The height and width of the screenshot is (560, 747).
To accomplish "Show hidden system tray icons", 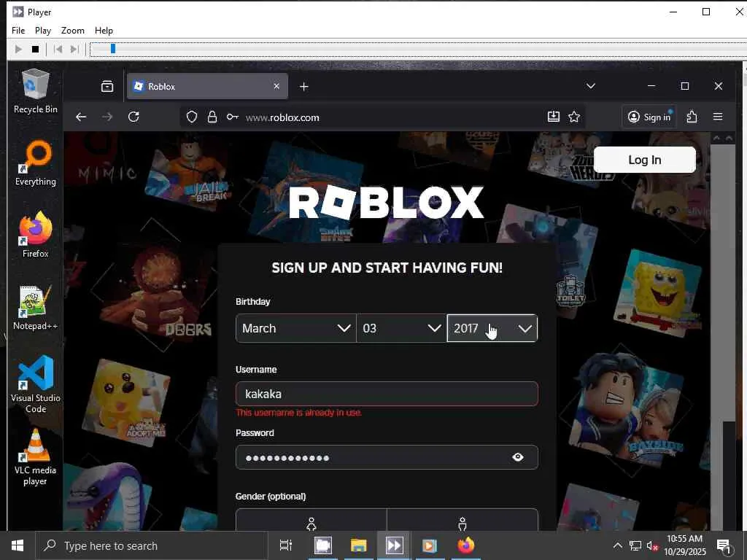I will (617, 545).
